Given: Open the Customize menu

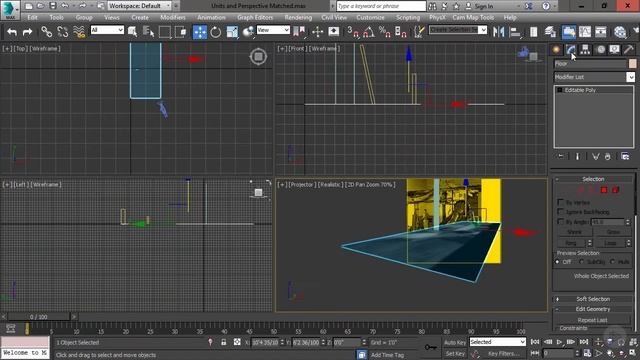Looking at the screenshot, I should [370, 18].
